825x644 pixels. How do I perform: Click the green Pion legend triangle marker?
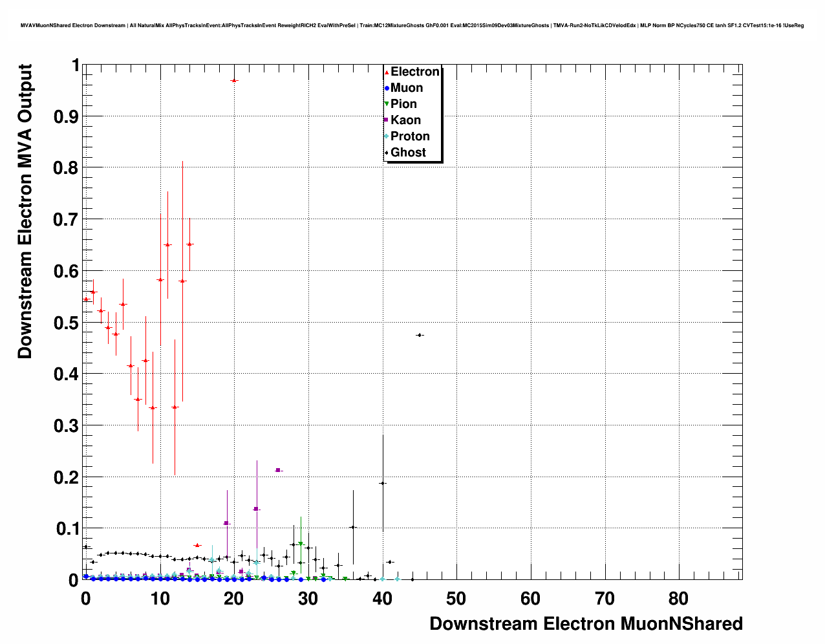pyautogui.click(x=387, y=104)
